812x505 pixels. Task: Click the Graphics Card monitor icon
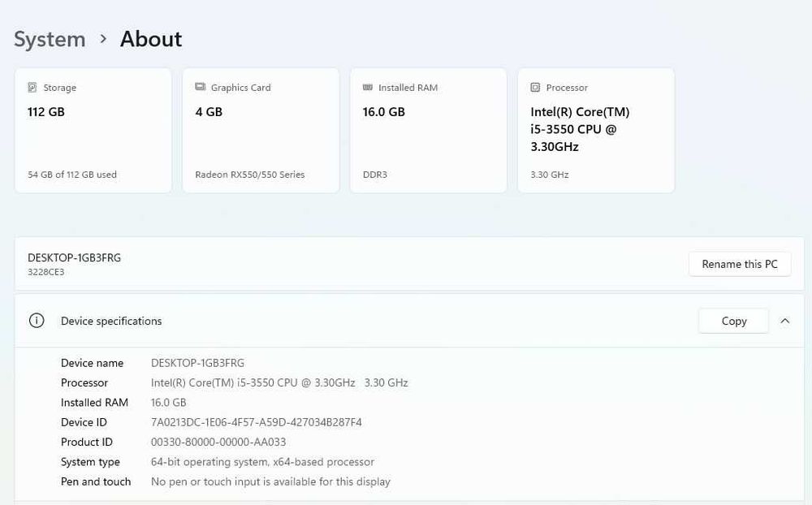point(201,88)
